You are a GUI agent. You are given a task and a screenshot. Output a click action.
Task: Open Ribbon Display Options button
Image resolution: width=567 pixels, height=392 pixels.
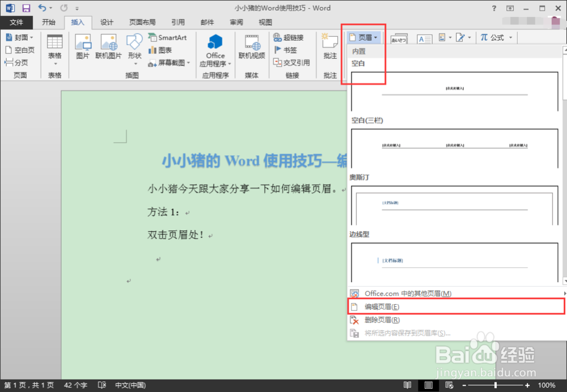coord(510,8)
